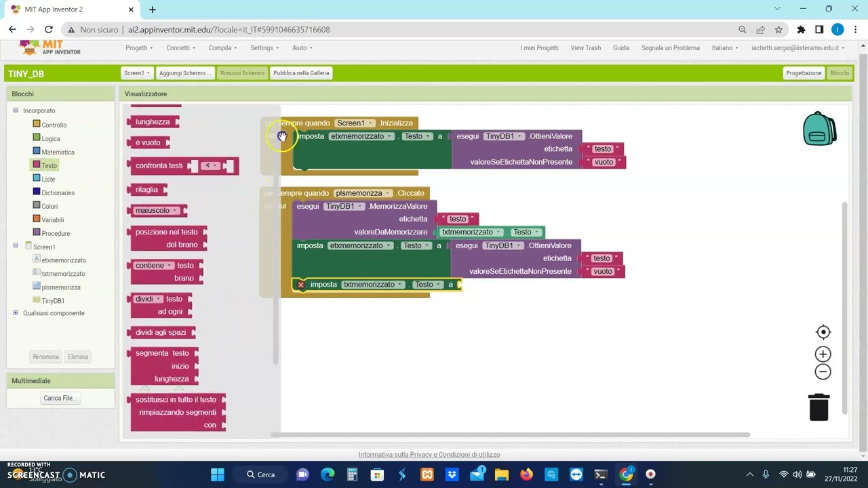Zoom in with the plus icon
Viewport: 868px width, 488px height.
tap(823, 354)
